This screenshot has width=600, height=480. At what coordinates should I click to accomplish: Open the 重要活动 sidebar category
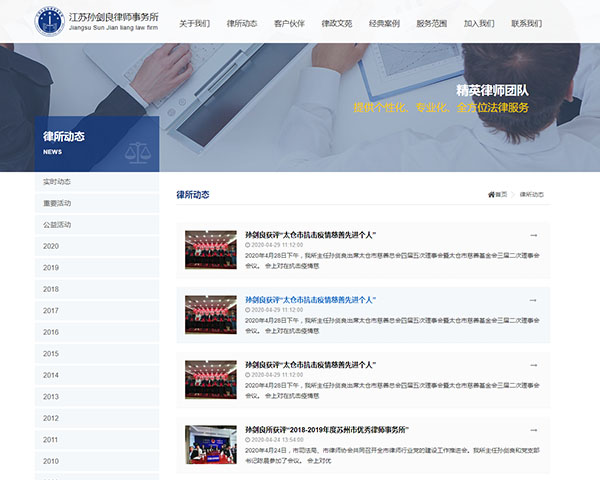pyautogui.click(x=57, y=203)
